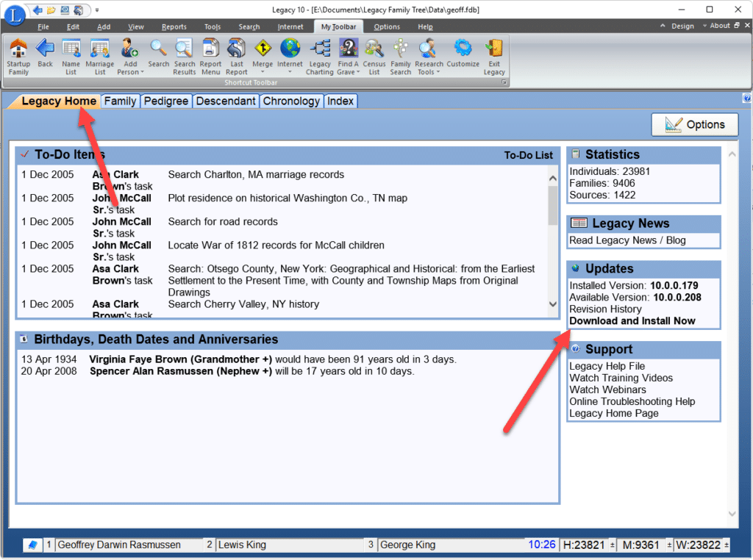
Task: Open the Census List tool
Action: pyautogui.click(x=374, y=57)
